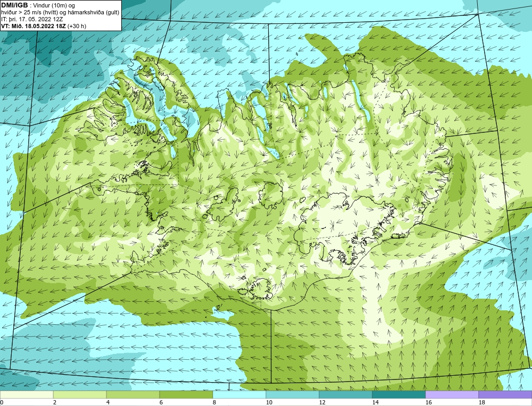The image size is (532, 406).
Task: Click the 'DMI/IGB' model title text
Action: (x=14, y=5)
